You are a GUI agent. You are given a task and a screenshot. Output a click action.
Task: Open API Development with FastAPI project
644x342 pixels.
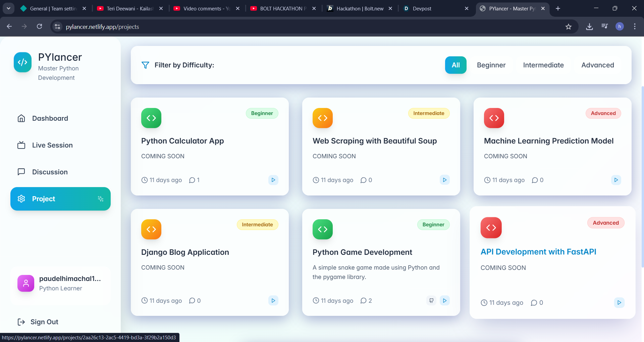pyautogui.click(x=538, y=252)
